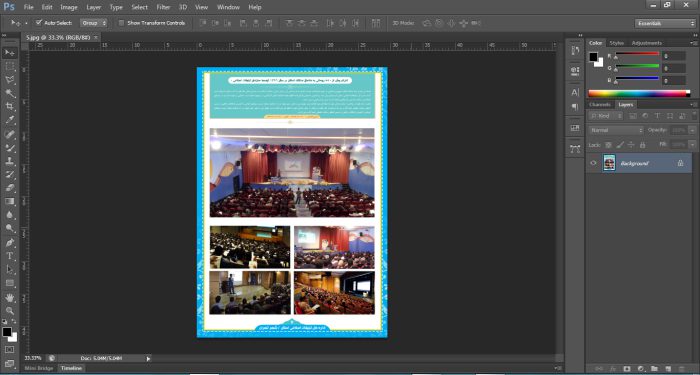The image size is (700, 375).
Task: Open the Layer menu
Action: coord(93,7)
